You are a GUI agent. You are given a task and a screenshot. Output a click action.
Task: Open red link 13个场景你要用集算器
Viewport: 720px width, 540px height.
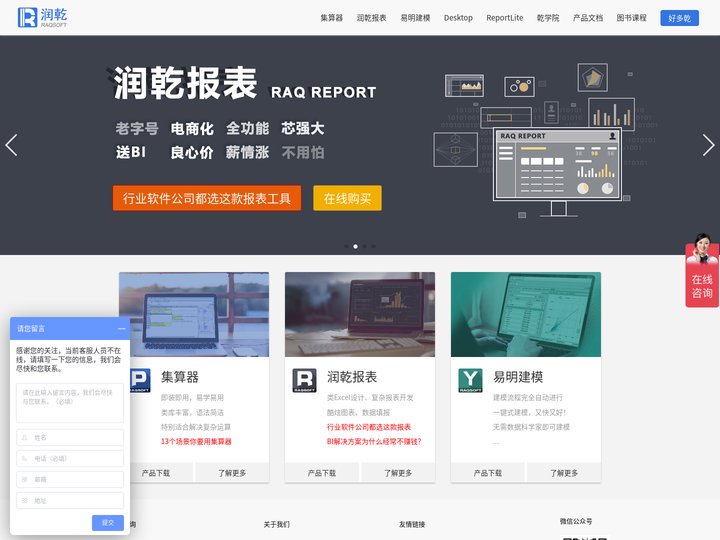[x=196, y=441]
